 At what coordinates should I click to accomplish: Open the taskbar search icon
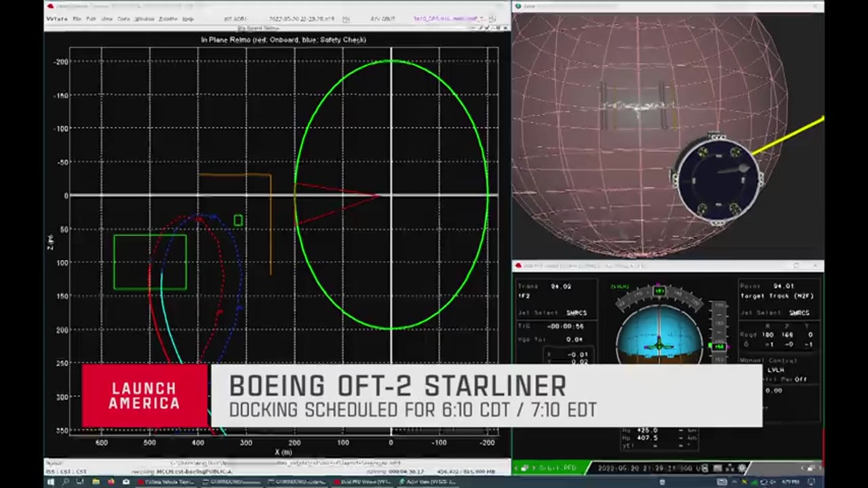66,482
